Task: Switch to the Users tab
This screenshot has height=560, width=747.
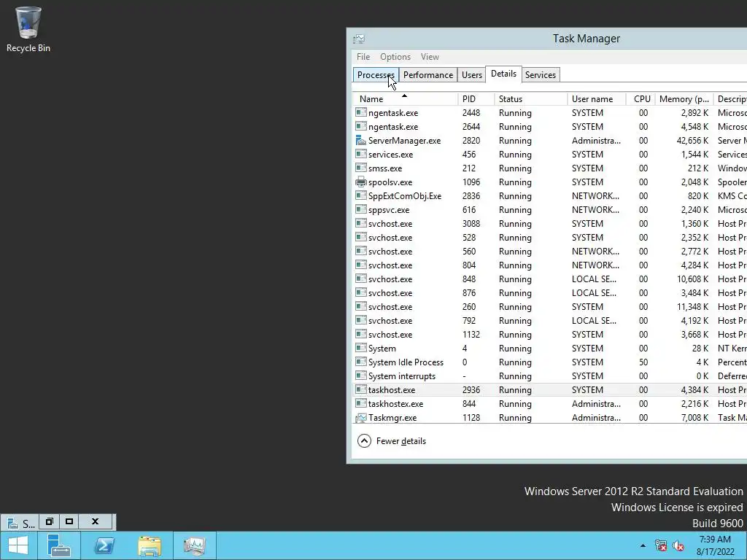Action: (x=472, y=75)
